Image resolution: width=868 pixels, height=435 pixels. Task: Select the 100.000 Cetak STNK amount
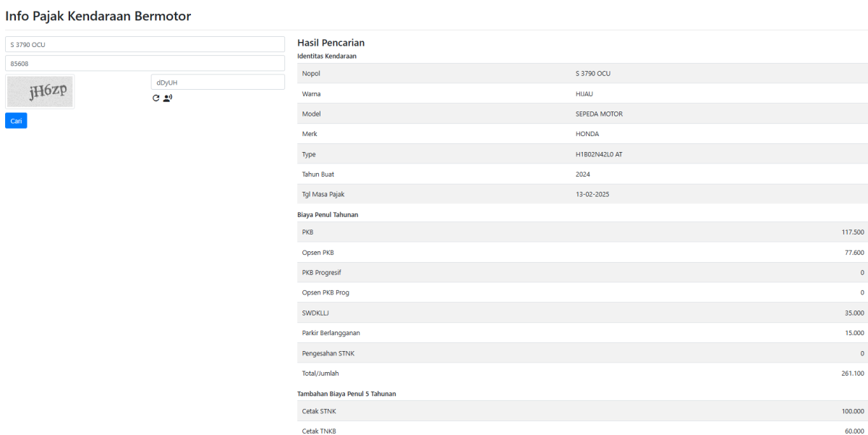click(x=853, y=411)
